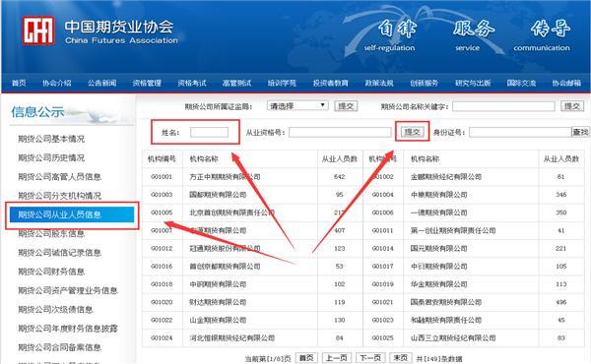Image resolution: width=591 pixels, height=364 pixels.
Task: Open the 投资者教育 navigation item
Action: click(331, 83)
